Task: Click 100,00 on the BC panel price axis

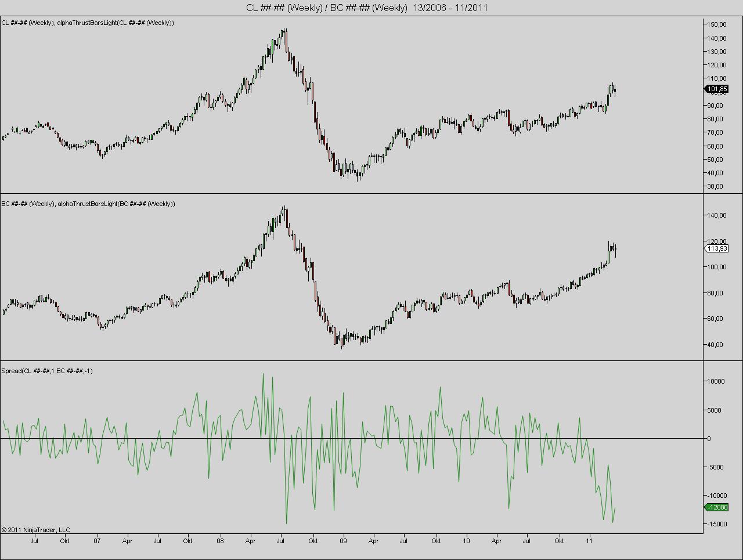Action: point(717,267)
